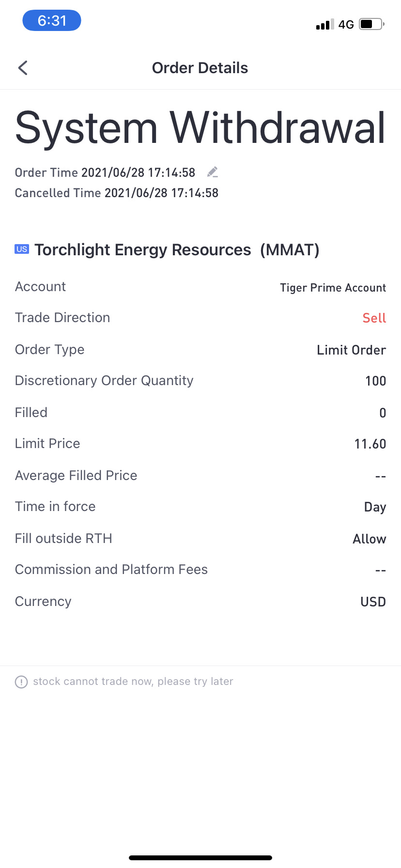Viewport: 401px width, 868px height.
Task: Tap the stock cannot trade now message
Action: 133,682
